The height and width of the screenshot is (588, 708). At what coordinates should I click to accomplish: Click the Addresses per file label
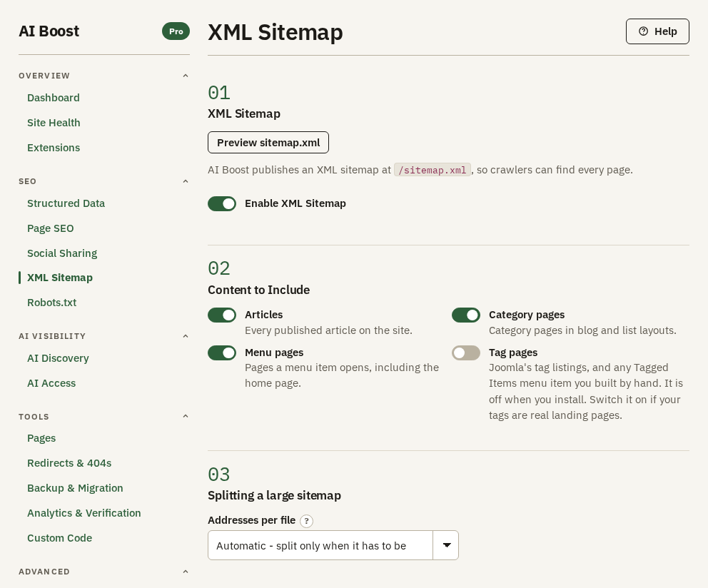coord(251,520)
